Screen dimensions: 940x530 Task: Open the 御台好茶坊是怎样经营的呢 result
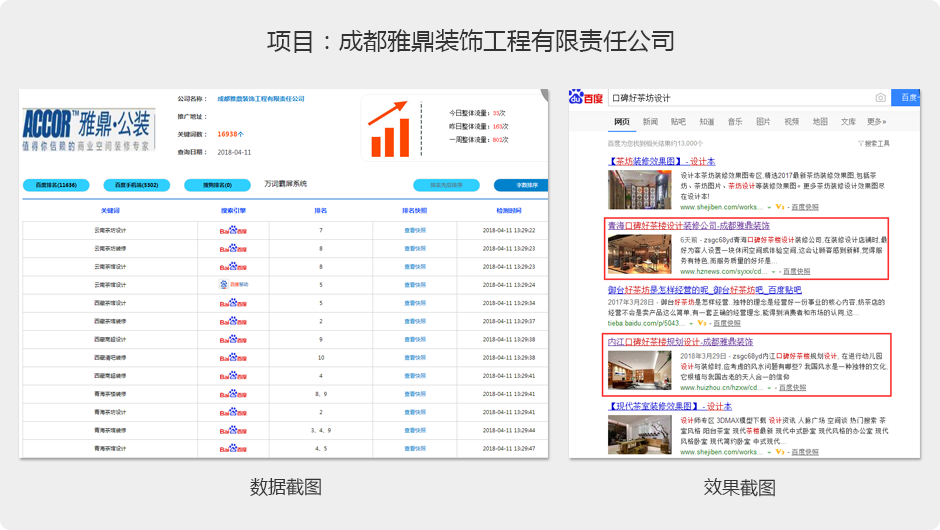[704, 290]
